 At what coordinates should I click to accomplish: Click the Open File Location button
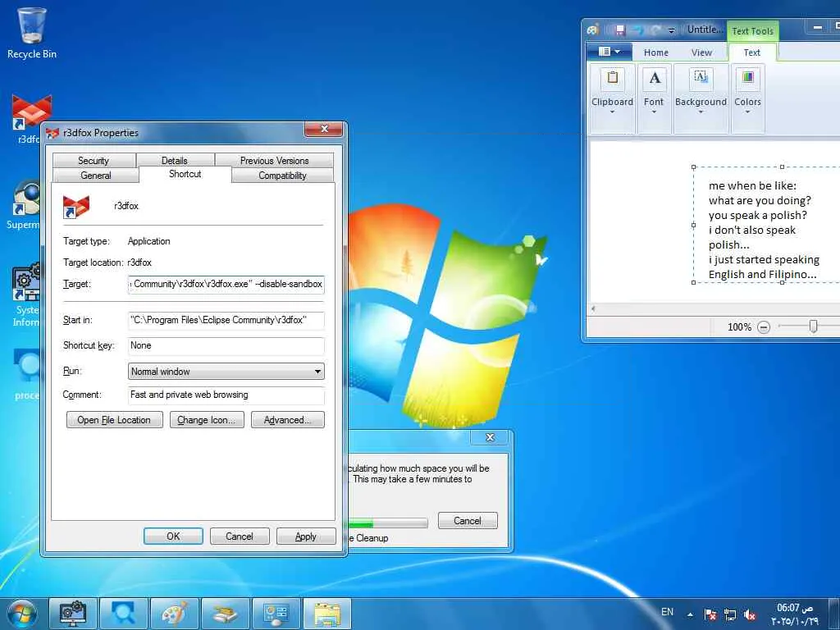(x=114, y=419)
